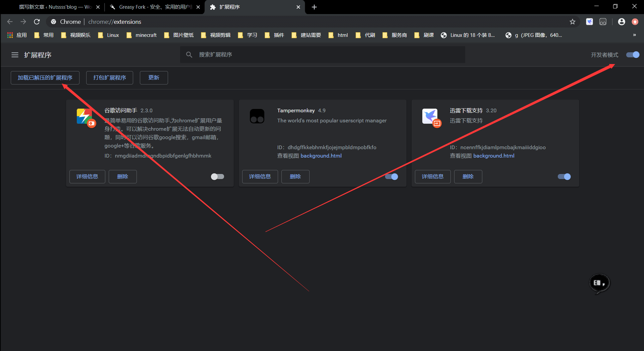Restore down the Chrome window

tap(615, 6)
